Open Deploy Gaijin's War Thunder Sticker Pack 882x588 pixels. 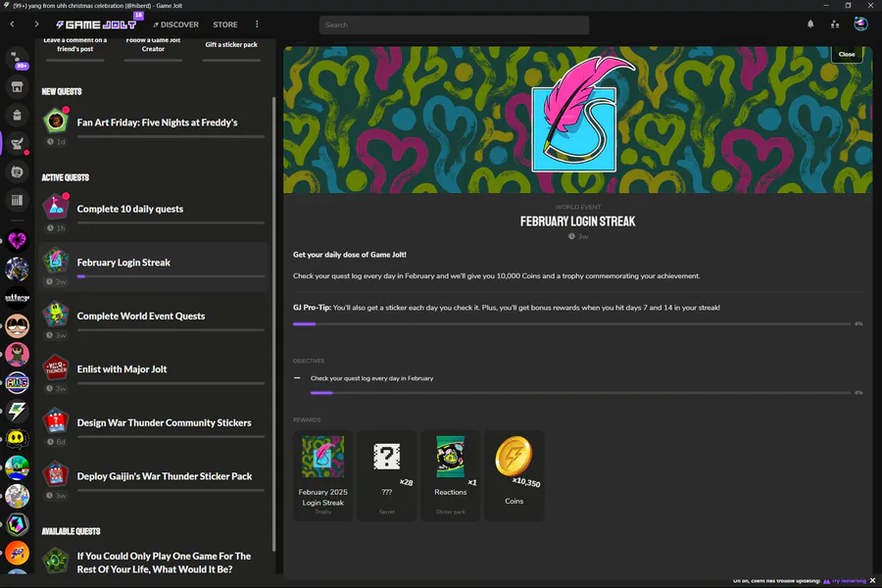(154, 481)
